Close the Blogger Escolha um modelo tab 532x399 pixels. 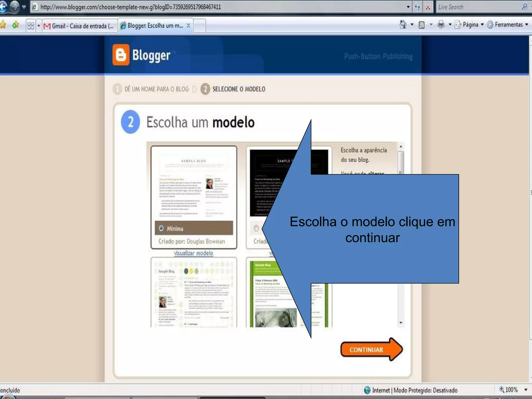tap(189, 26)
